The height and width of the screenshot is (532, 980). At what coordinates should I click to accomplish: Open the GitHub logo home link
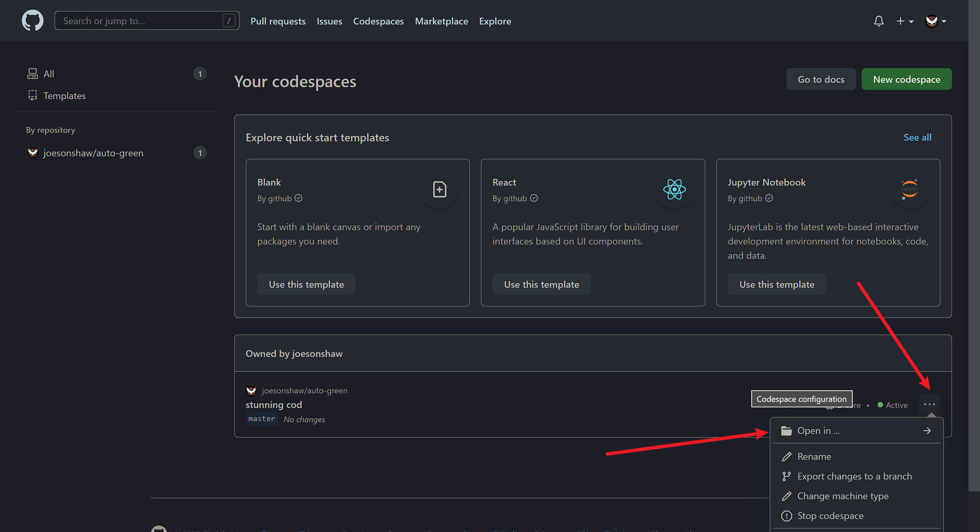pyautogui.click(x=32, y=20)
